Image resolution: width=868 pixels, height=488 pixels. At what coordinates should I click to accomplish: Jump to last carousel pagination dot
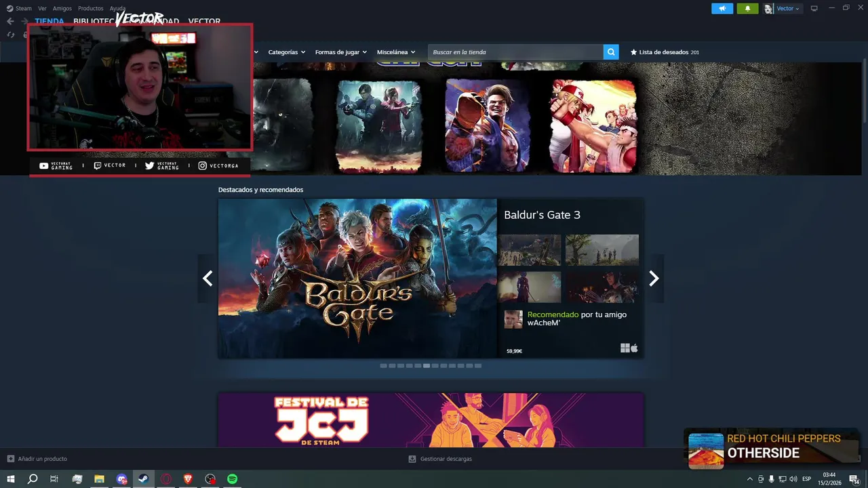[x=478, y=365]
